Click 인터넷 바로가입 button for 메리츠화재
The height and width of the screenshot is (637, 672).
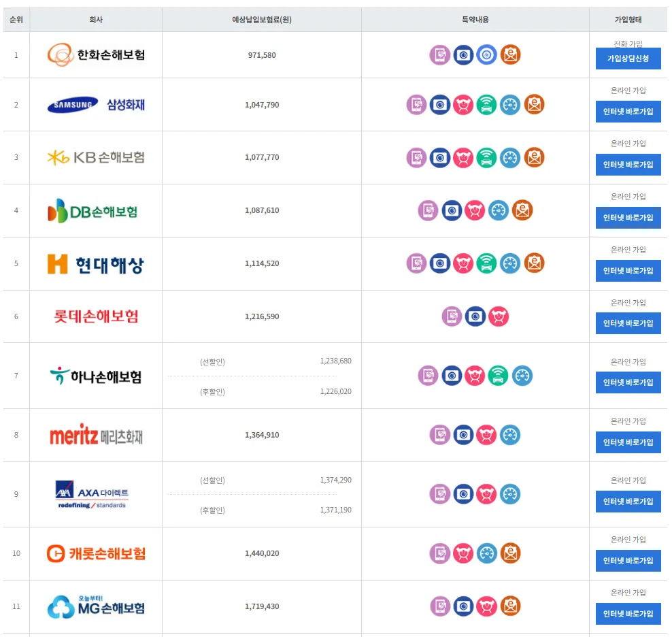tap(628, 442)
